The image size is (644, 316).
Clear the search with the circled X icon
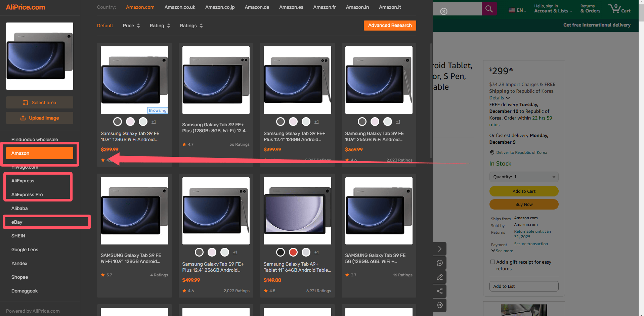tap(444, 11)
